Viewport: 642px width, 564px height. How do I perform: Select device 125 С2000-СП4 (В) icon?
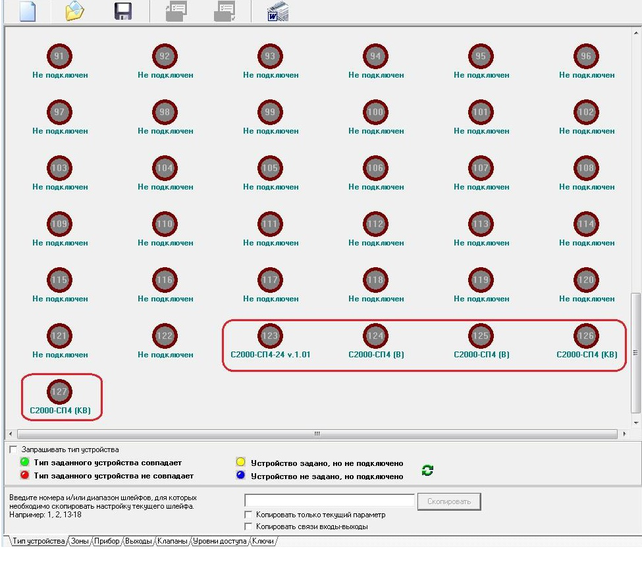tap(481, 335)
